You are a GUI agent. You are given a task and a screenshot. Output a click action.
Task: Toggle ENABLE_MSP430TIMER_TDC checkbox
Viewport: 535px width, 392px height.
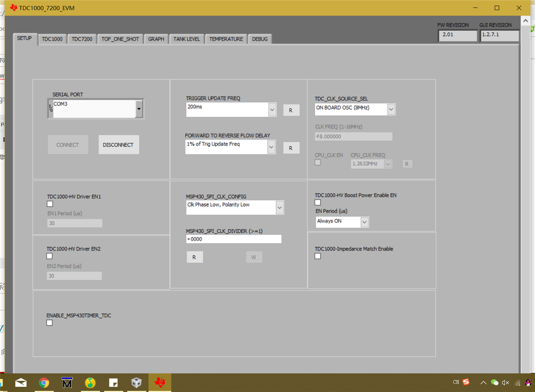pos(50,322)
